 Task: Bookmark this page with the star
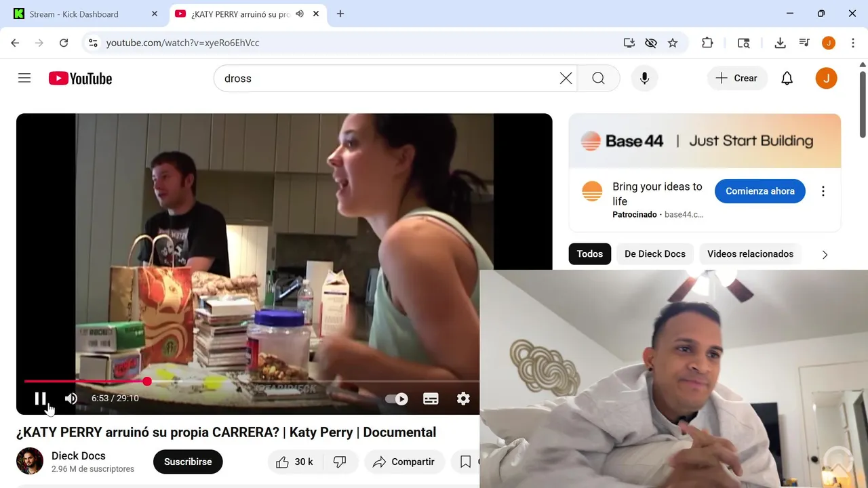click(673, 43)
